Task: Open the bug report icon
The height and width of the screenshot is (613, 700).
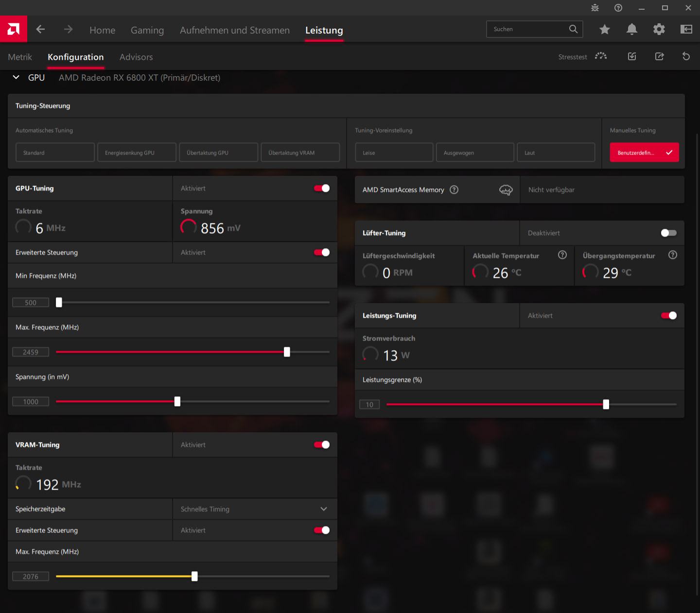Action: coord(595,8)
